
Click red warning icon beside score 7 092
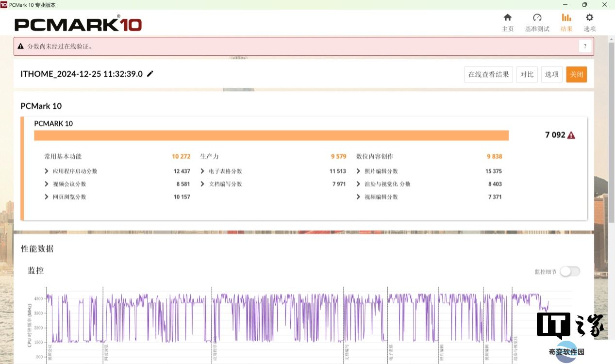(x=571, y=135)
